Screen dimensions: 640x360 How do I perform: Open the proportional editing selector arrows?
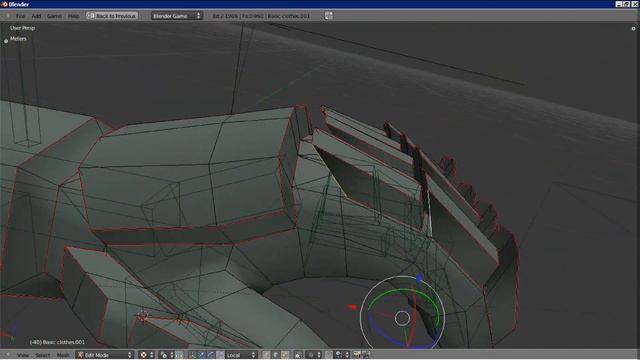coord(319,355)
